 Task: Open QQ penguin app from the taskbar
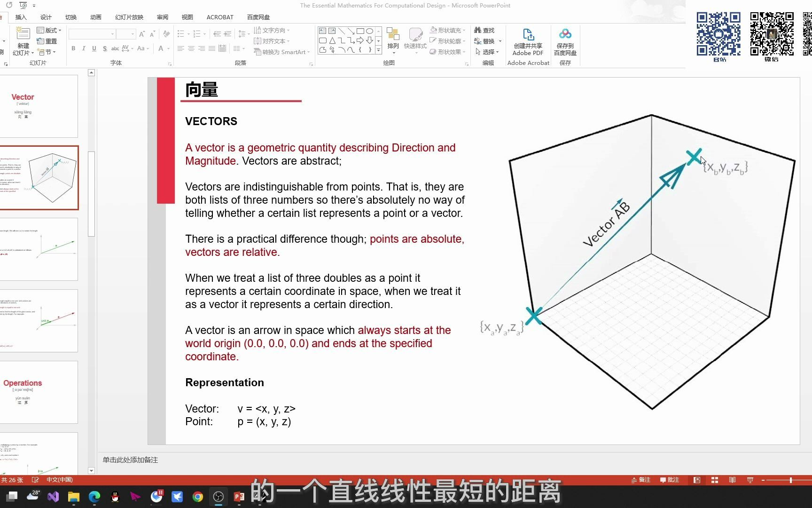tap(115, 496)
